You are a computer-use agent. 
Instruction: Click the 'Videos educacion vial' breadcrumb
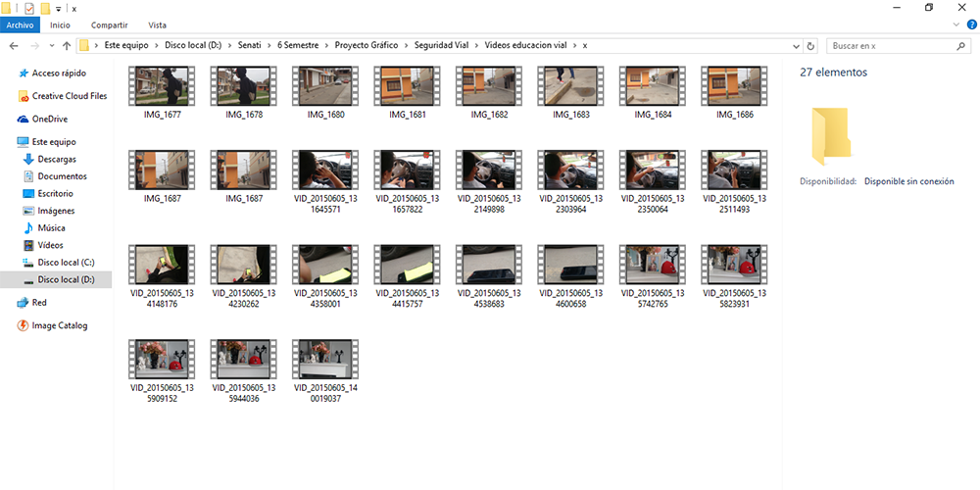click(x=525, y=46)
